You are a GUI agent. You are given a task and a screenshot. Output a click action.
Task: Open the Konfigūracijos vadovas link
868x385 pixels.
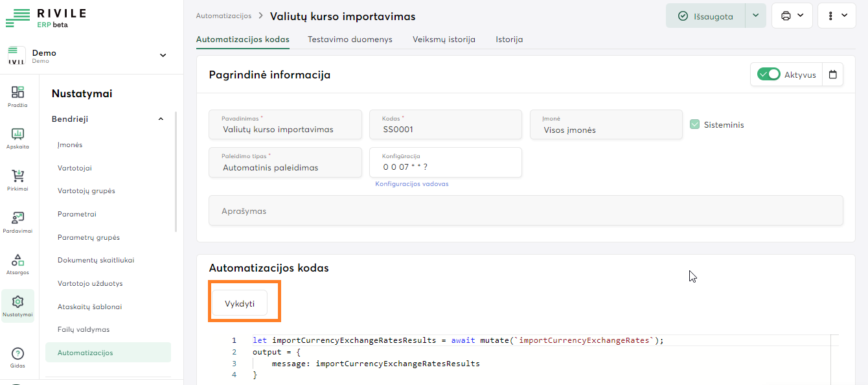(412, 184)
